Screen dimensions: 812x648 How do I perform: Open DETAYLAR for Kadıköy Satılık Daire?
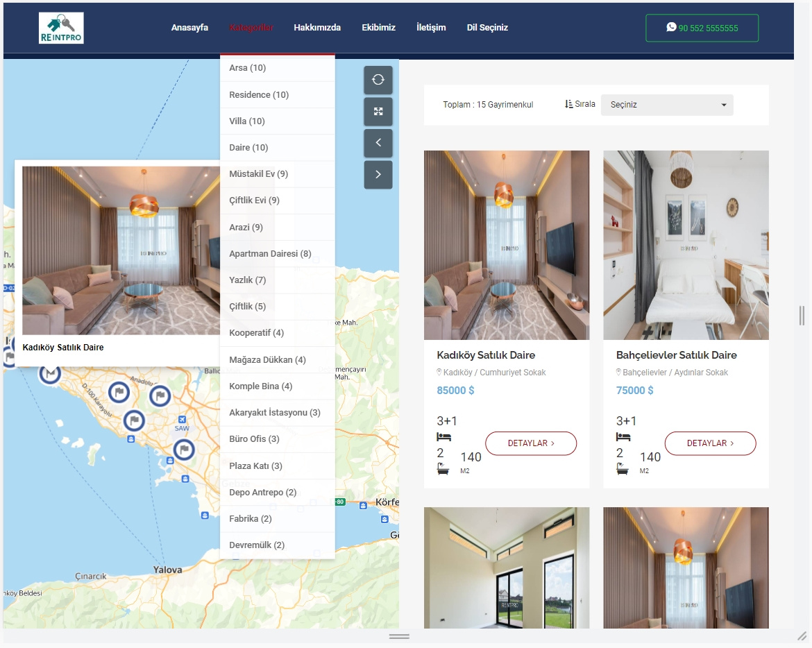point(531,443)
